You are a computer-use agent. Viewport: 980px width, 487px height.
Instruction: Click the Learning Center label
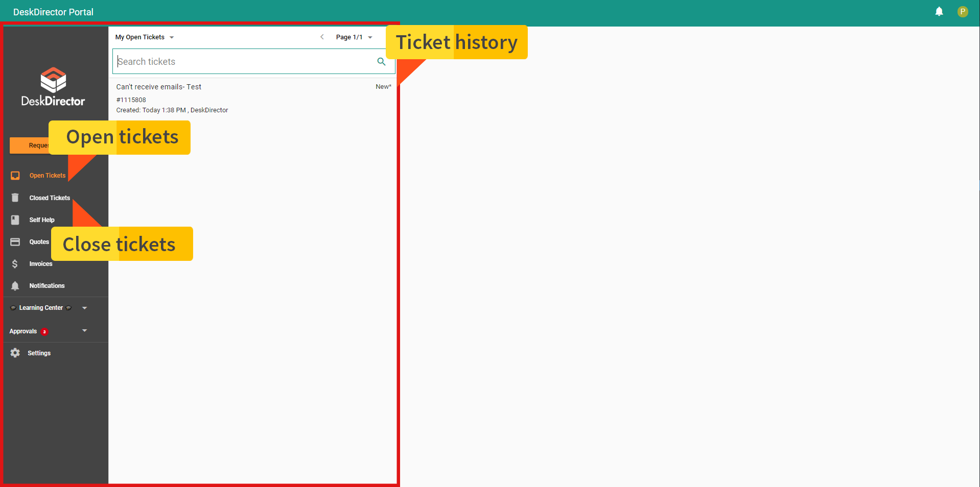coord(41,308)
